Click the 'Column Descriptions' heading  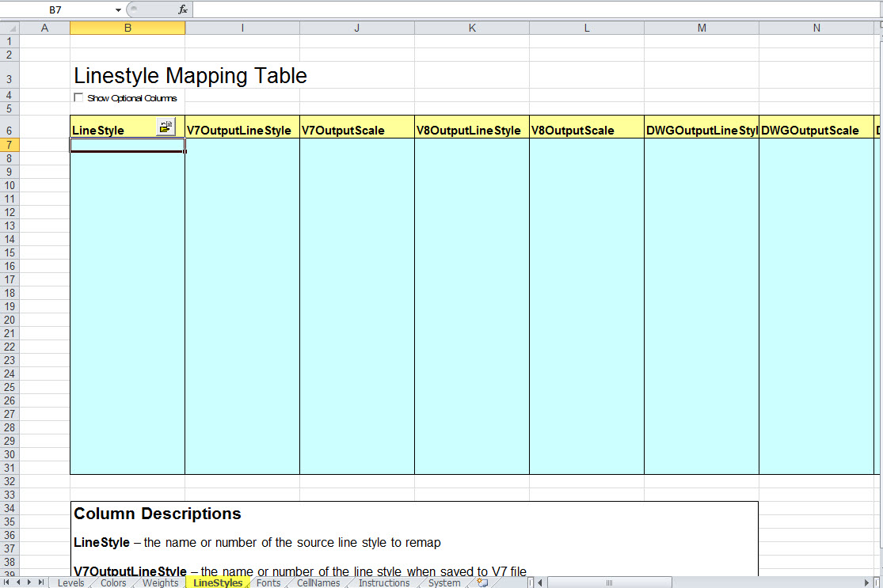158,514
